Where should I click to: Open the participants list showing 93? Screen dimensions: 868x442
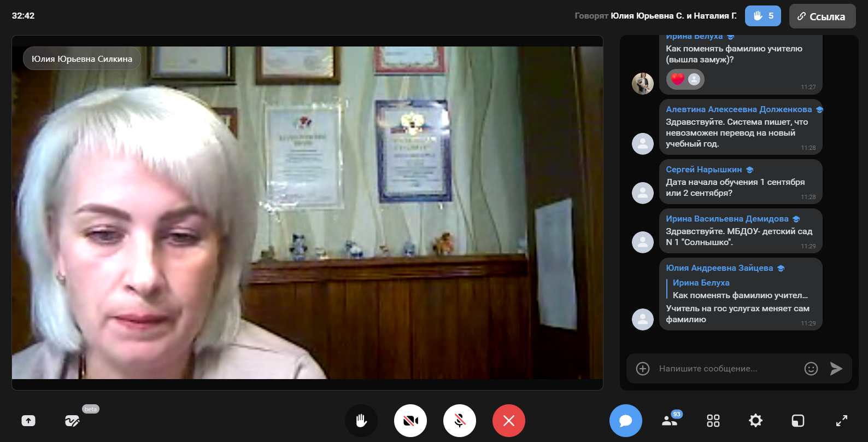[x=670, y=421]
